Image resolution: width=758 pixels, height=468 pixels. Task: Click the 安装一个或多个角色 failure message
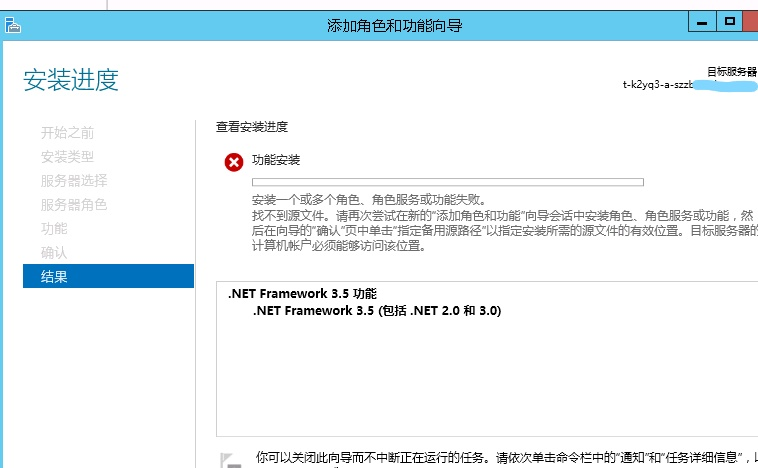click(371, 200)
